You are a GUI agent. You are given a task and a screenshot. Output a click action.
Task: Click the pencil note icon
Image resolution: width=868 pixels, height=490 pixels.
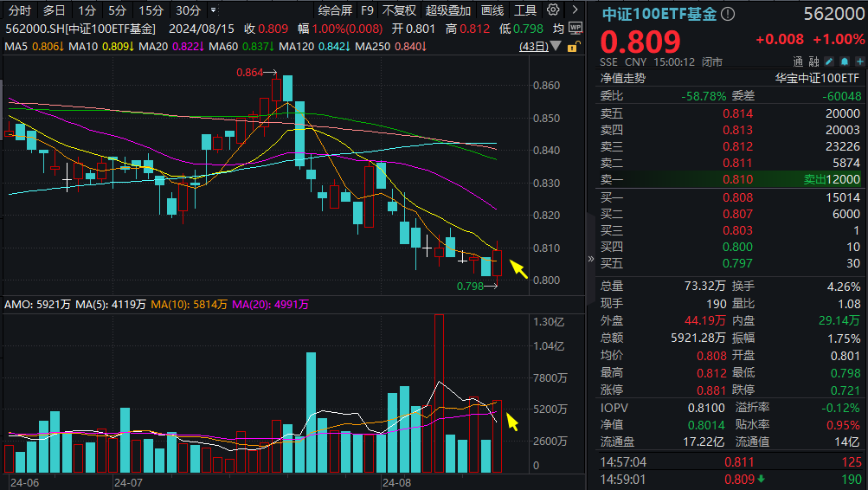[828, 62]
